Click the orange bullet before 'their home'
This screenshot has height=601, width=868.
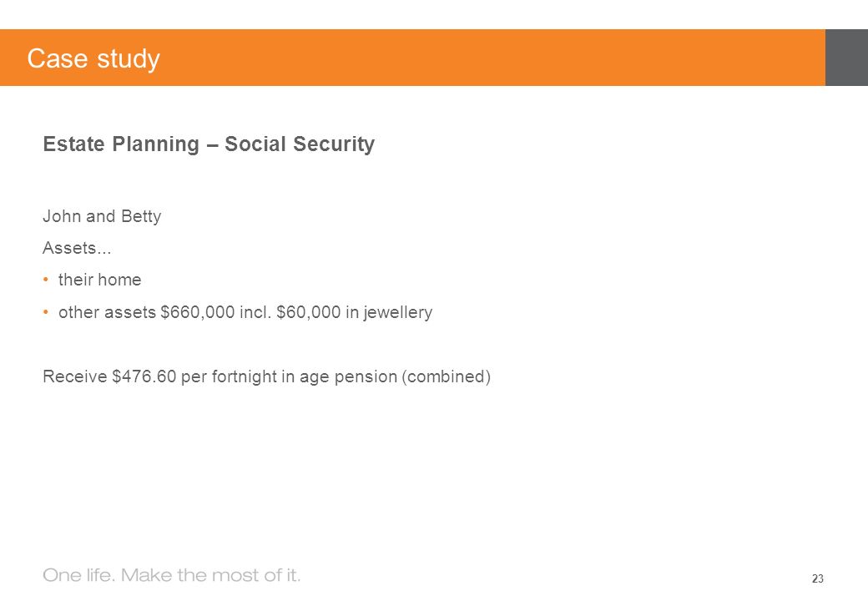46,280
